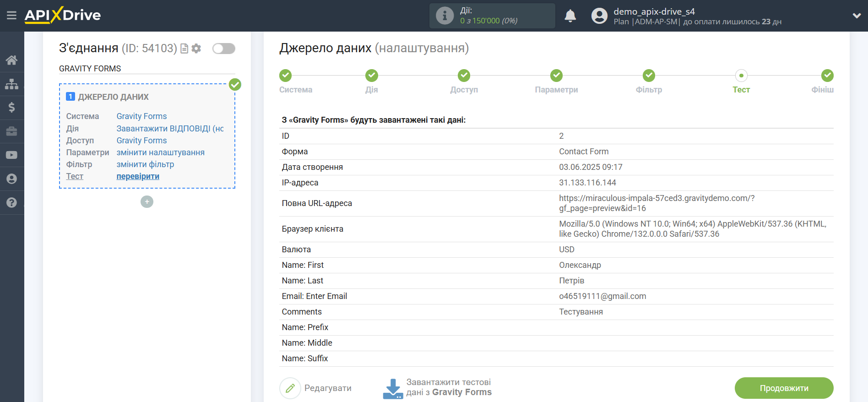The width and height of the screenshot is (868, 402).
Task: Select the Петрів last name value
Action: click(571, 281)
